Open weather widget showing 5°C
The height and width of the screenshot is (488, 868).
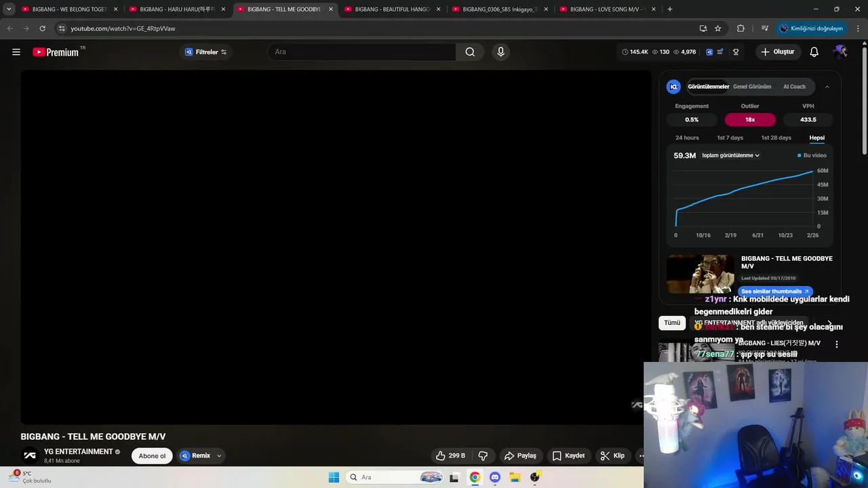tap(31, 477)
